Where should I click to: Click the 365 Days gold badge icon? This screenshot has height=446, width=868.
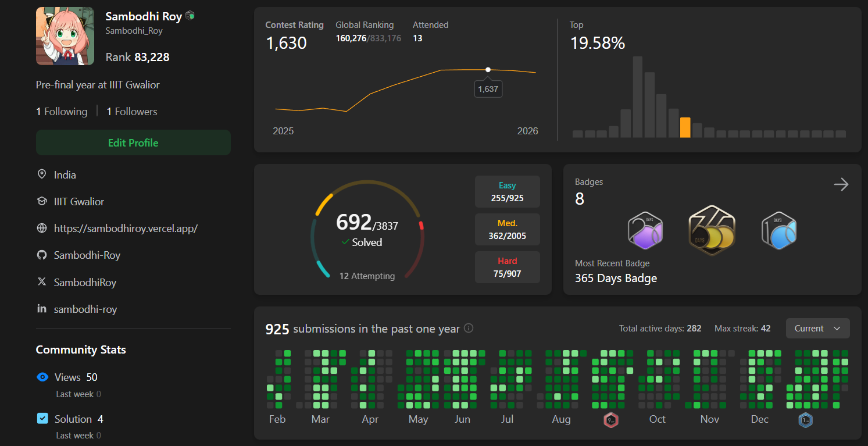[x=712, y=231]
